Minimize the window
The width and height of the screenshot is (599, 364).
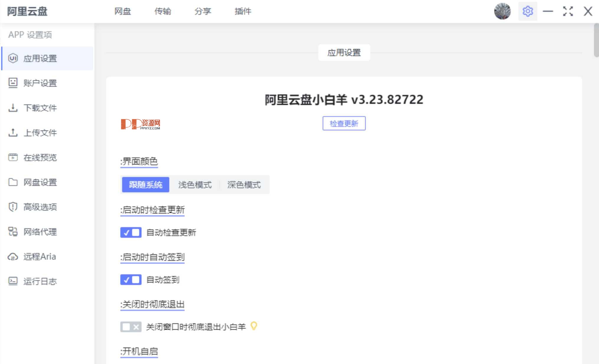pos(548,11)
